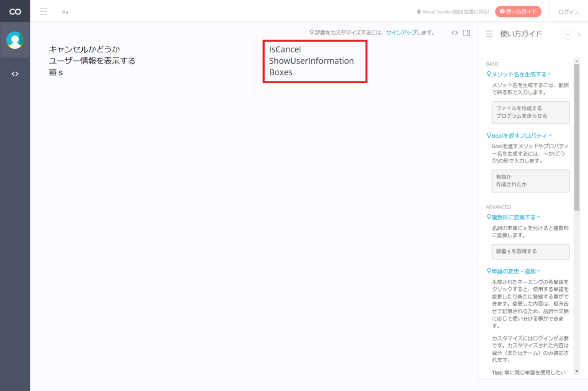
Task: Open the guide panel hamburger menu
Action: click(489, 34)
